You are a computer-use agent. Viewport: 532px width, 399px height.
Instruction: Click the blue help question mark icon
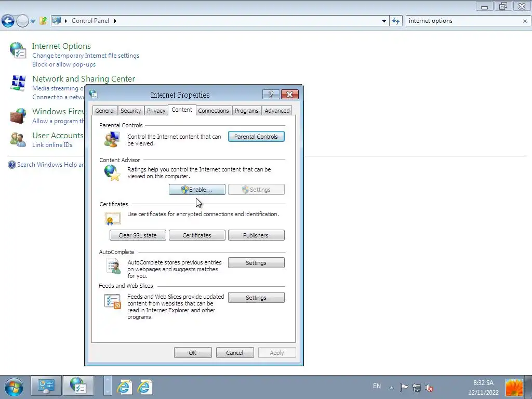[x=12, y=165]
